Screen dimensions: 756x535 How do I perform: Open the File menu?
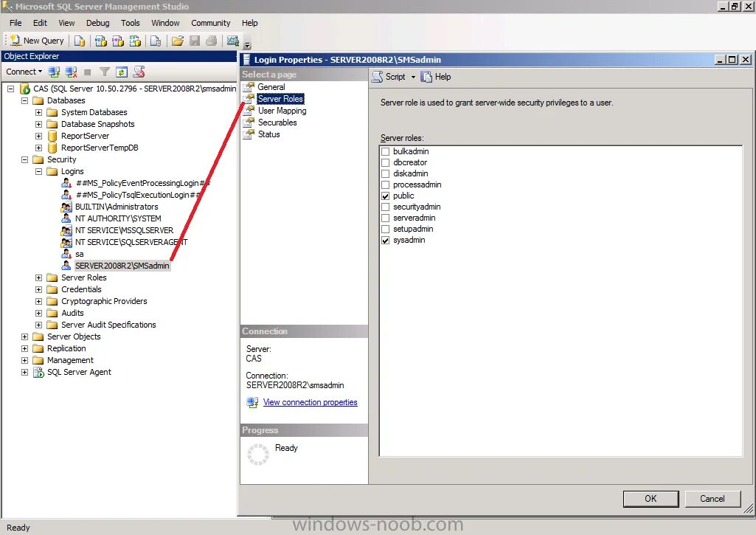click(15, 23)
